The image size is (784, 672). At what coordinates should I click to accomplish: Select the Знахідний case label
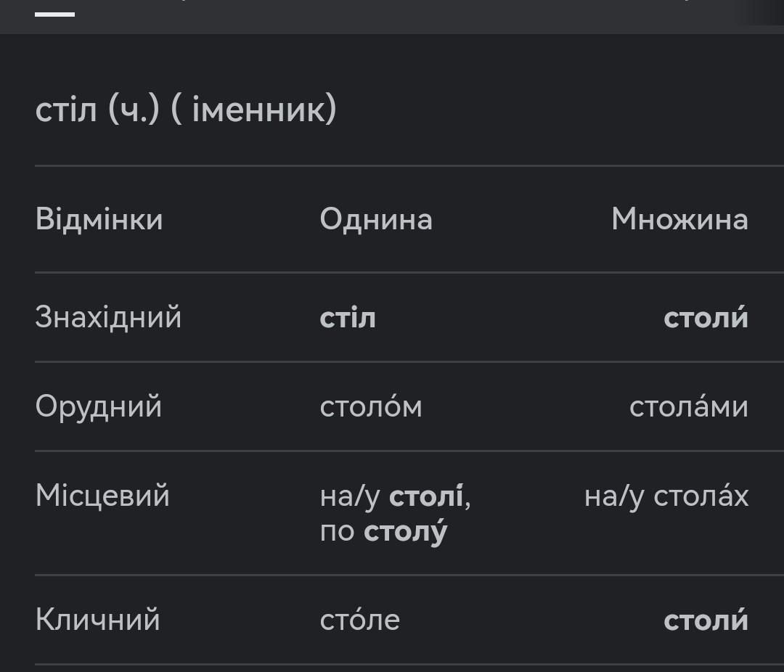[108, 317]
